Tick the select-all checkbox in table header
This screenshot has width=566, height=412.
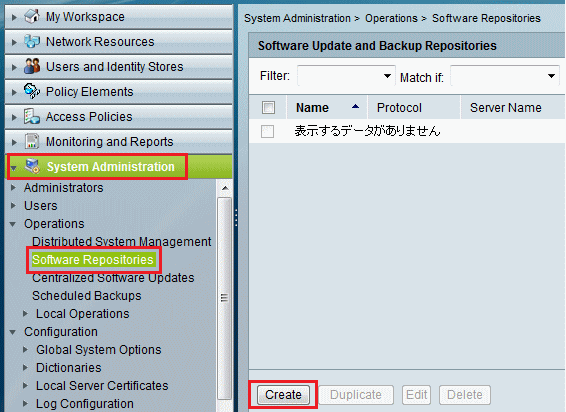point(268,107)
